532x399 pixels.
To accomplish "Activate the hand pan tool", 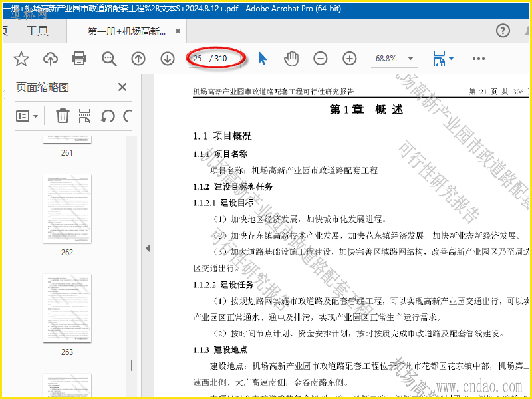I will [291, 59].
